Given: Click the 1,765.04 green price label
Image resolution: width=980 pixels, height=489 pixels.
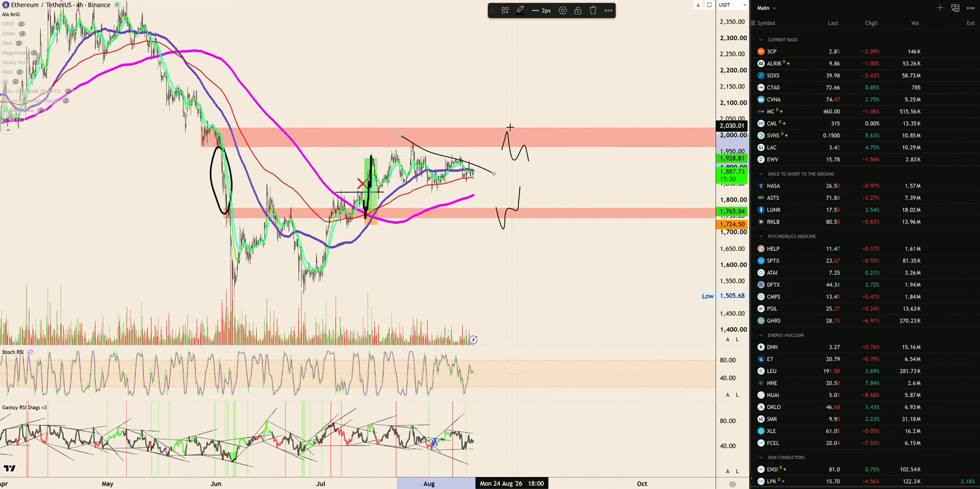Looking at the screenshot, I should pyautogui.click(x=732, y=211).
